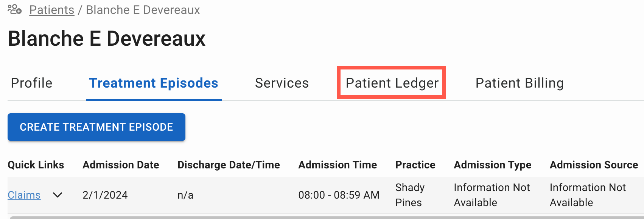This screenshot has width=644, height=219.
Task: Open the Patient Ledger tab
Action: coord(391,83)
